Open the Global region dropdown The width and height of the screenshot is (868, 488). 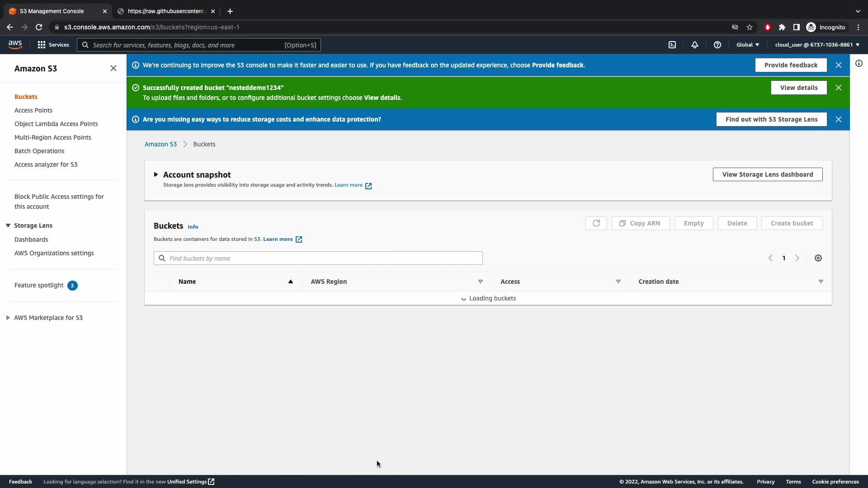coord(747,45)
